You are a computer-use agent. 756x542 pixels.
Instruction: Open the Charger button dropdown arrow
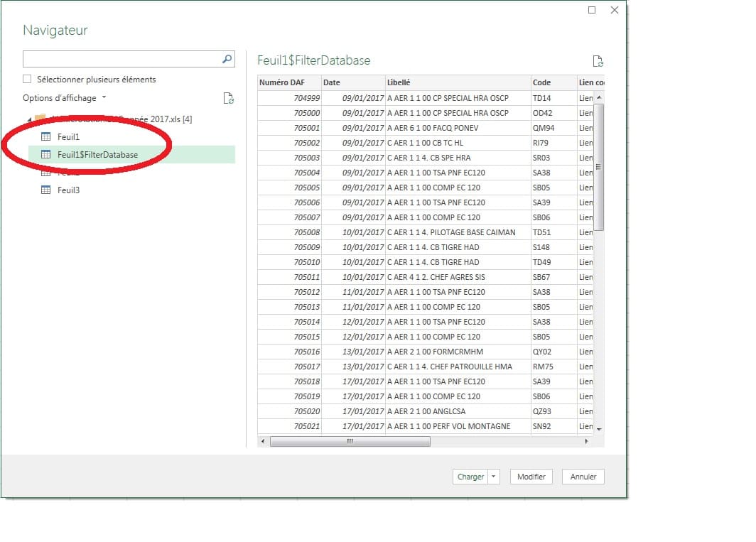click(495, 477)
